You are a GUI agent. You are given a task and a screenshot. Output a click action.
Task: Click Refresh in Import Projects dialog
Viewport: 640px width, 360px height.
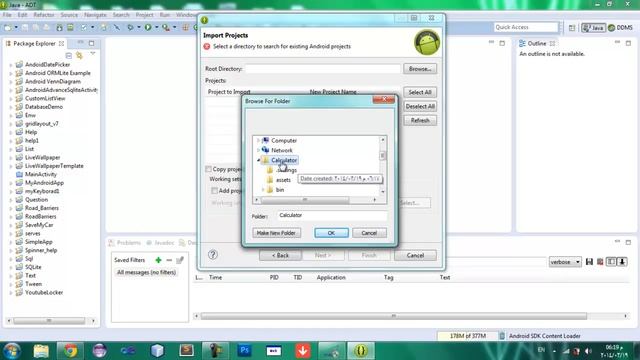coord(420,121)
